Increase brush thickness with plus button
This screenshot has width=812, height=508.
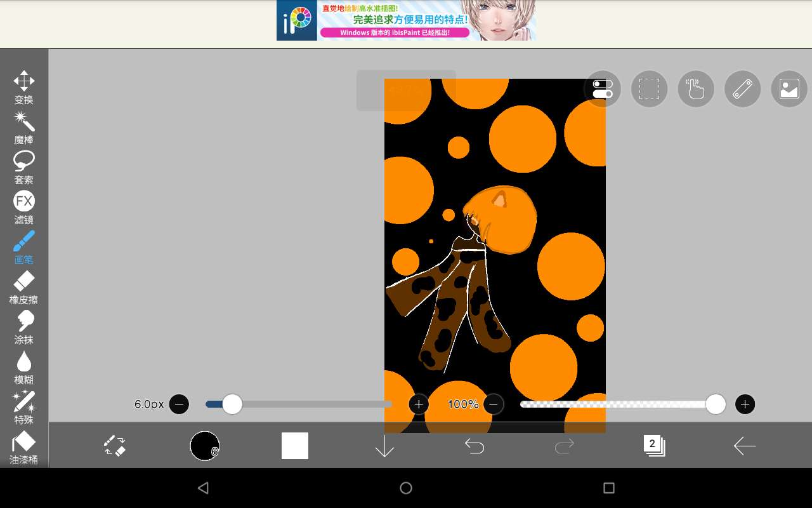419,404
